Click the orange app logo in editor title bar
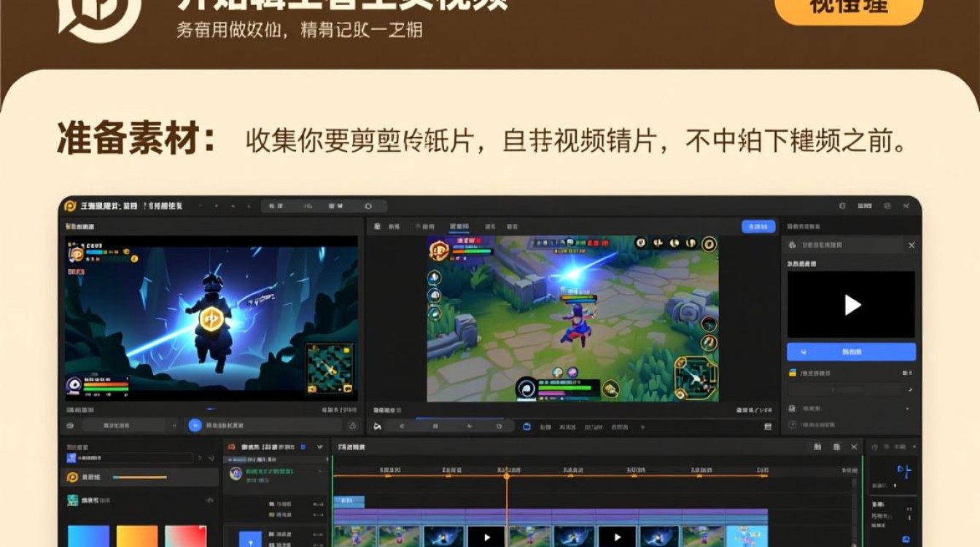The height and width of the screenshot is (547, 980). [71, 206]
